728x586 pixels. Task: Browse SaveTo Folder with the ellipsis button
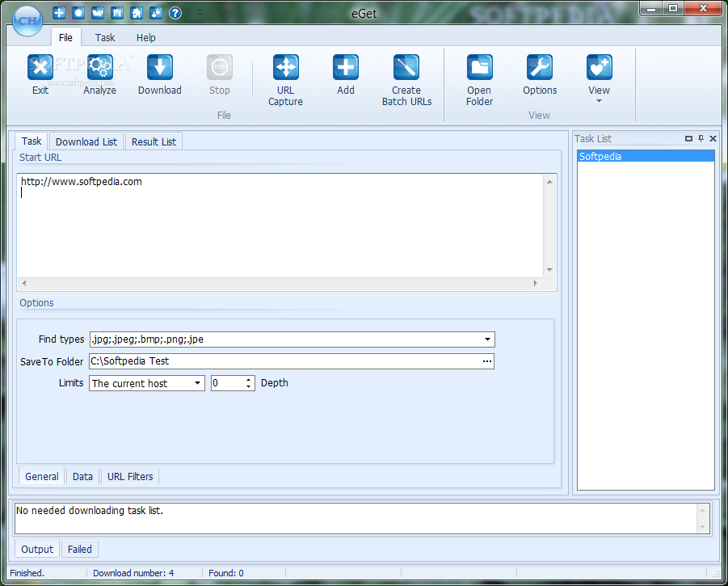point(487,361)
